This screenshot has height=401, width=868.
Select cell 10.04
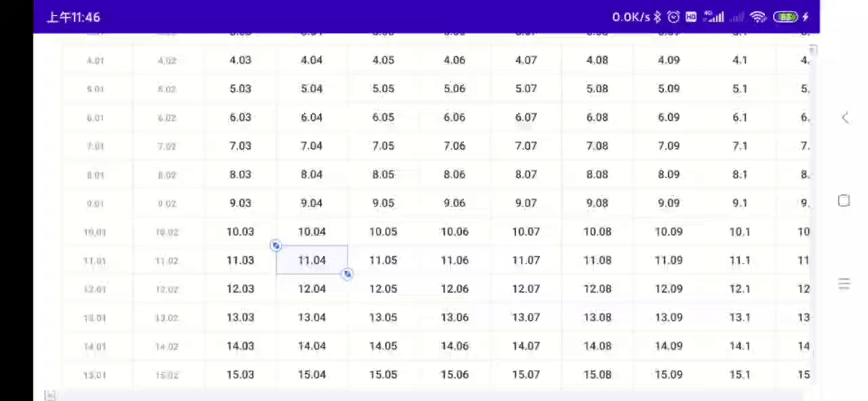[312, 232]
